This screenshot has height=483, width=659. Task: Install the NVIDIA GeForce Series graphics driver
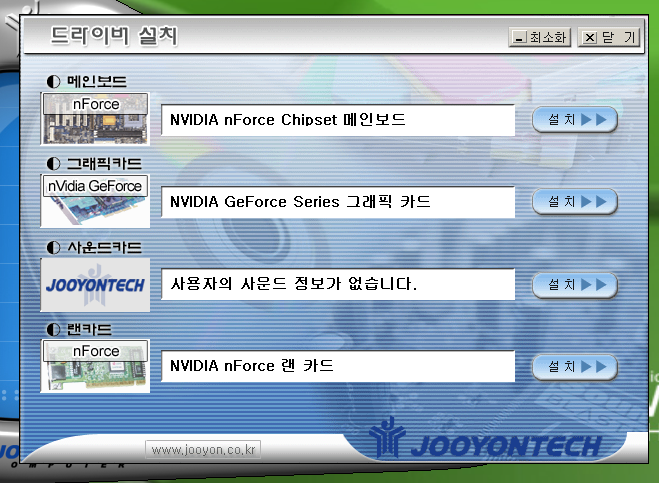[x=575, y=202]
